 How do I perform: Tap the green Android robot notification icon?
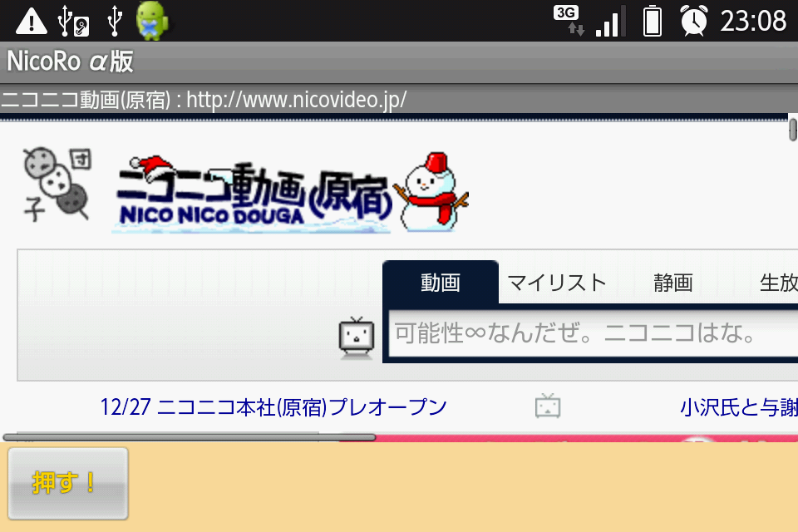tap(151, 21)
